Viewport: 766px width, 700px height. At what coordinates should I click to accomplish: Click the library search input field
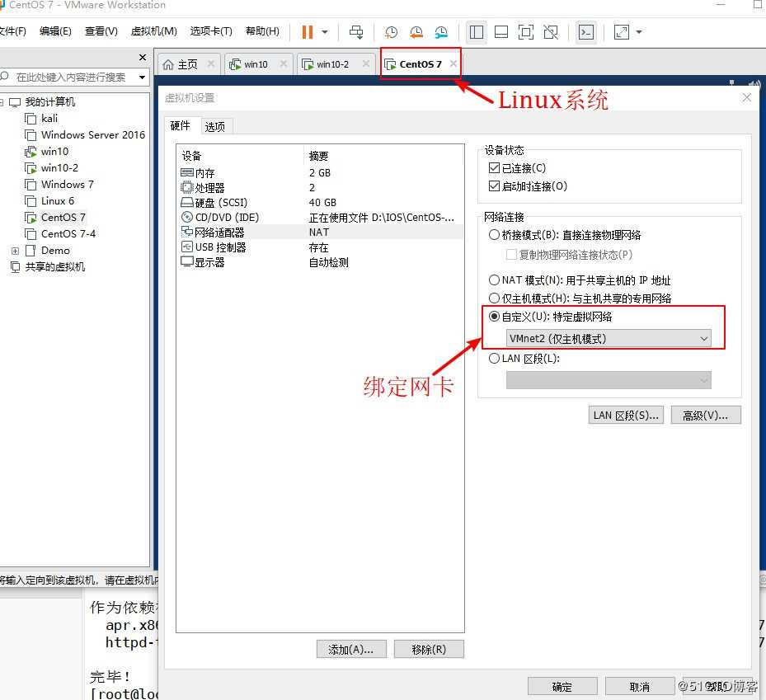70,78
